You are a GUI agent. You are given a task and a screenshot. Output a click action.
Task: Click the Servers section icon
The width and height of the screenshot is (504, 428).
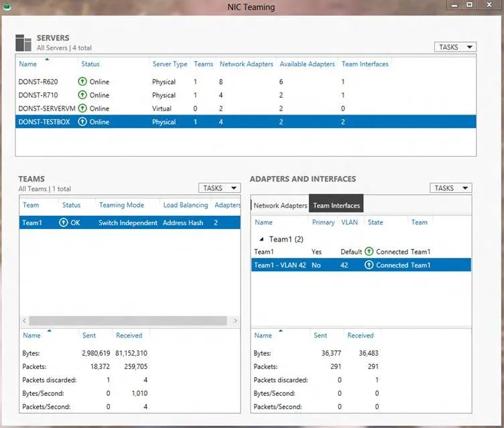pos(23,43)
